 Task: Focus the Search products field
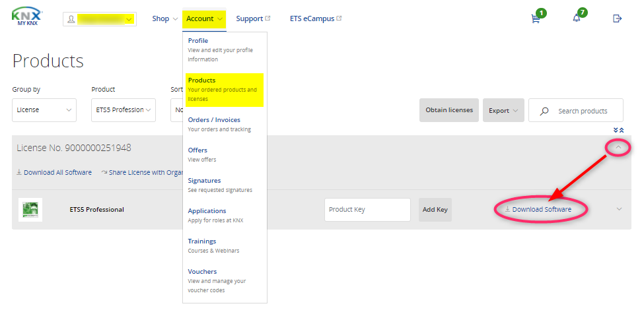pyautogui.click(x=576, y=110)
